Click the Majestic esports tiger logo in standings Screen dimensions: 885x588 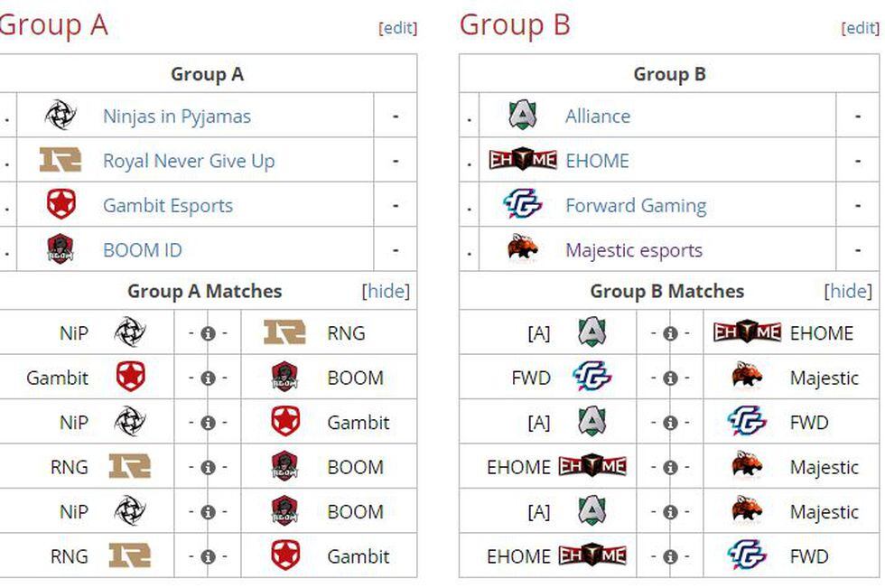[522, 247]
